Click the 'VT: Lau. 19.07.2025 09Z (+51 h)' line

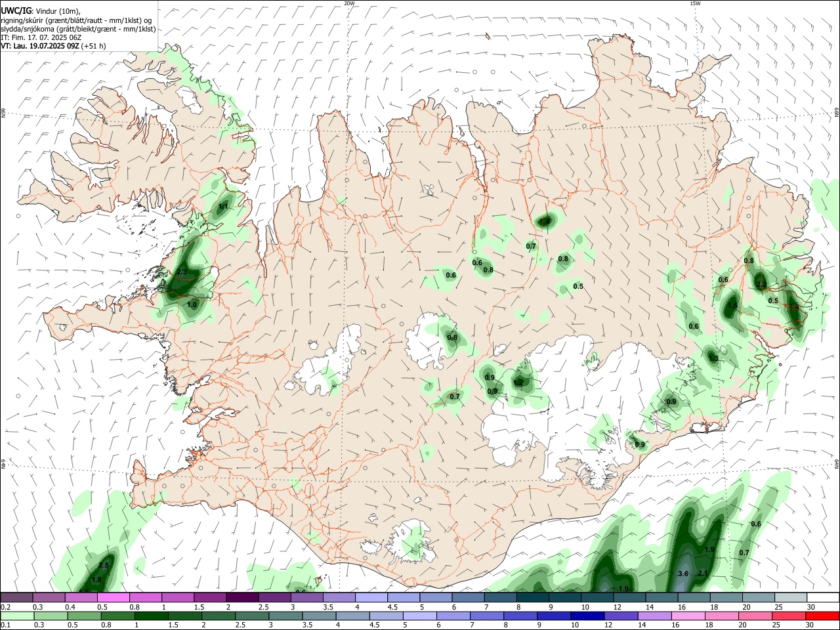pos(54,46)
